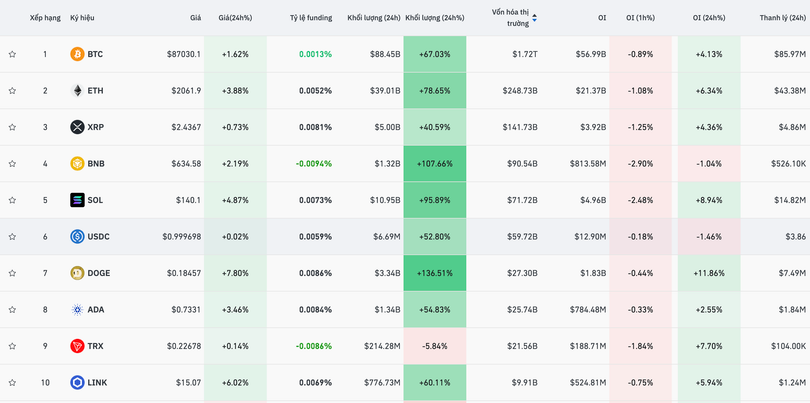This screenshot has width=810, height=403.
Task: Click the BNB coin icon
Action: 77,164
